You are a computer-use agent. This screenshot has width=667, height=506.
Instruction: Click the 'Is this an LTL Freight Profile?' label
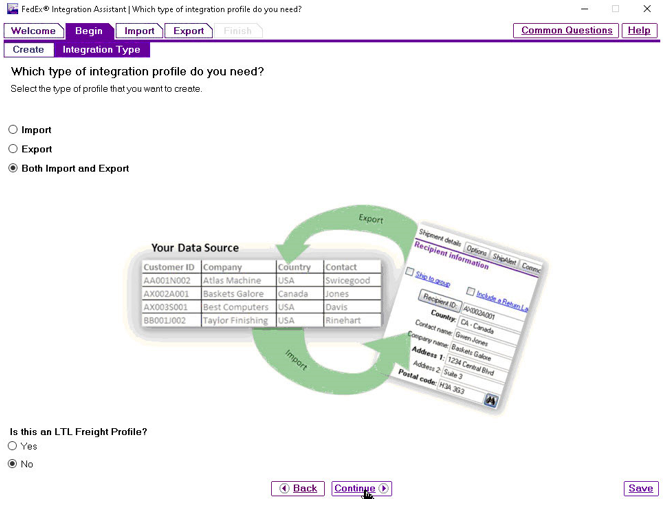78,432
